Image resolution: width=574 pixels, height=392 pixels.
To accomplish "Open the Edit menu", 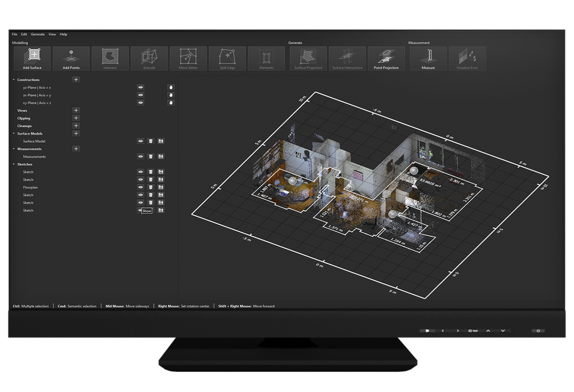I will pos(24,34).
